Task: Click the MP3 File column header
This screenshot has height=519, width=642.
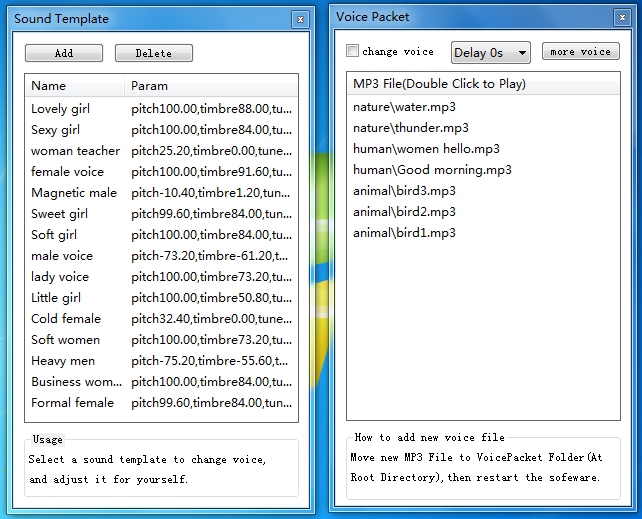Action: point(483,84)
